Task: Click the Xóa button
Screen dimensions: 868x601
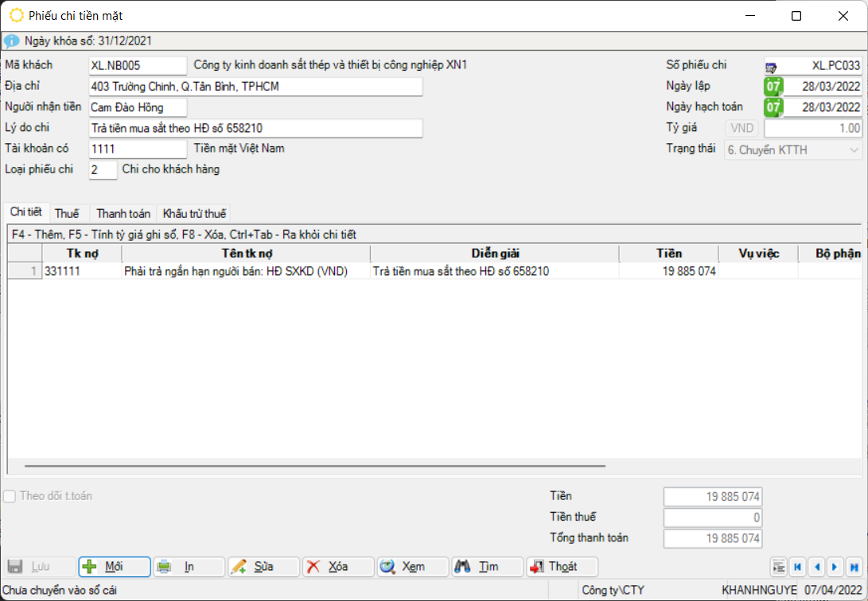Action: (337, 567)
